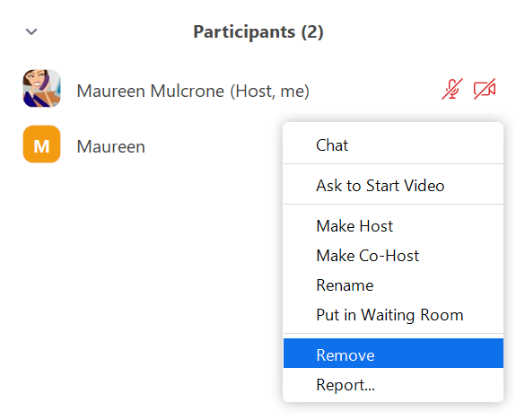Click the Maureen Mulcrone (Host, me) name
This screenshot has height=420, width=516.
pos(193,91)
